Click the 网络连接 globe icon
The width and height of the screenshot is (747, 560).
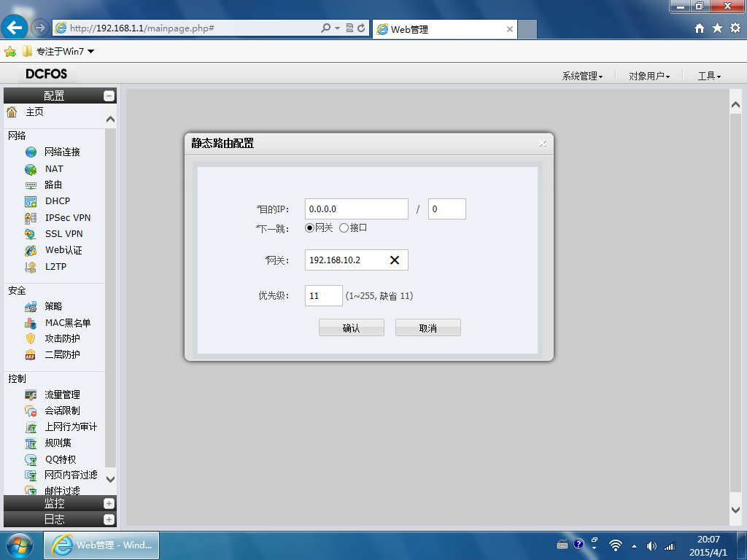(31, 152)
